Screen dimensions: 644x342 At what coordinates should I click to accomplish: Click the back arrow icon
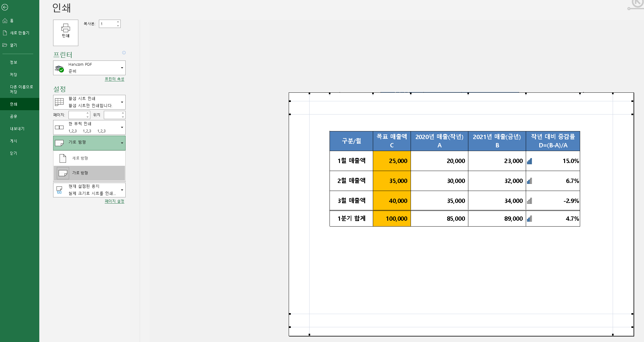(5, 7)
